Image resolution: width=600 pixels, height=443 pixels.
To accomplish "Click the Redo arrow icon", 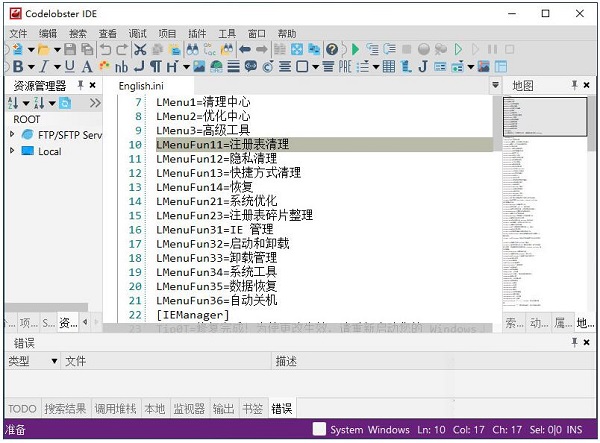I will pos(122,49).
